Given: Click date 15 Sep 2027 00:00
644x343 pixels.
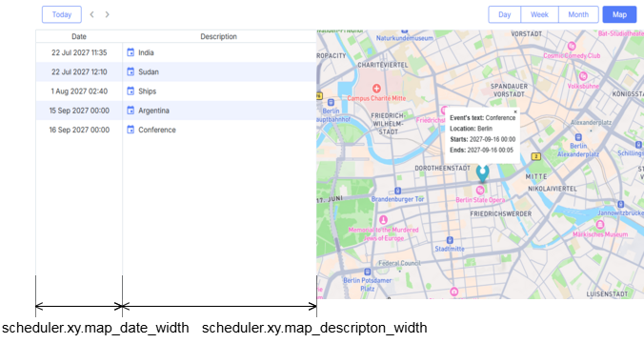Looking at the screenshot, I should 79,111.
